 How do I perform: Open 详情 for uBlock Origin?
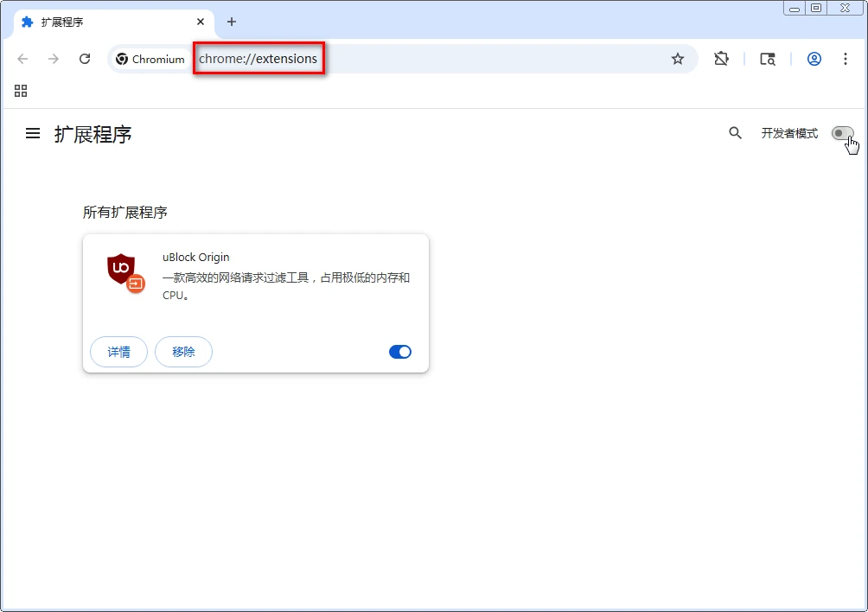[118, 352]
